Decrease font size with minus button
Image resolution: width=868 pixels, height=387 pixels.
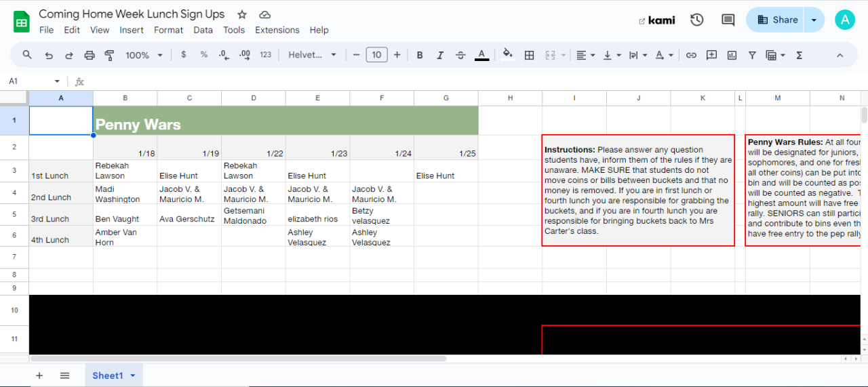(356, 55)
